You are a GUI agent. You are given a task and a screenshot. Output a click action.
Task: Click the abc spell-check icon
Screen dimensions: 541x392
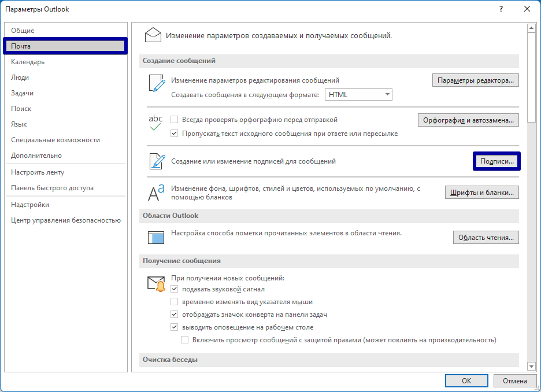(x=155, y=123)
